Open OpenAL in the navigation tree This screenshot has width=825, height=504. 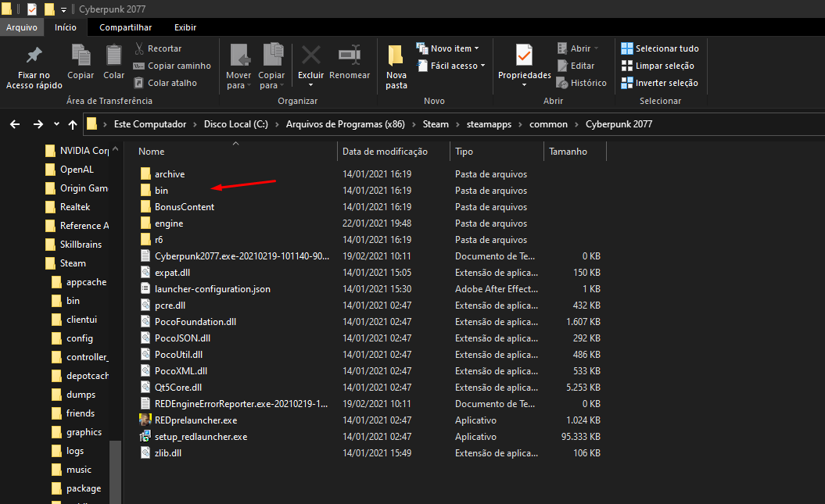(77, 170)
